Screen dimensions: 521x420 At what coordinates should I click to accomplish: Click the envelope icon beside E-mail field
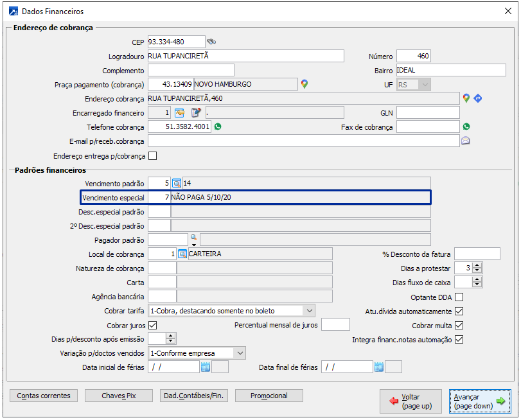point(466,141)
